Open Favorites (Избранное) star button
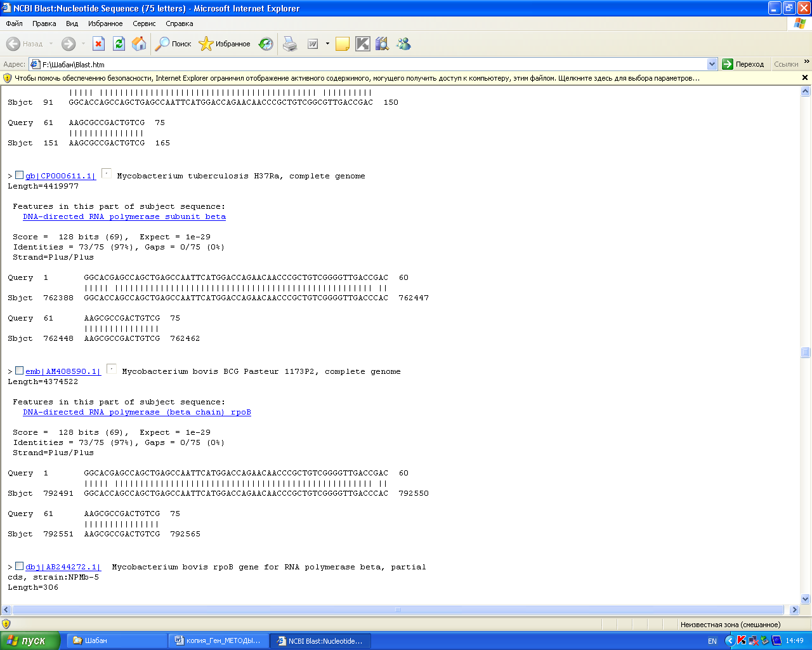 pos(225,44)
